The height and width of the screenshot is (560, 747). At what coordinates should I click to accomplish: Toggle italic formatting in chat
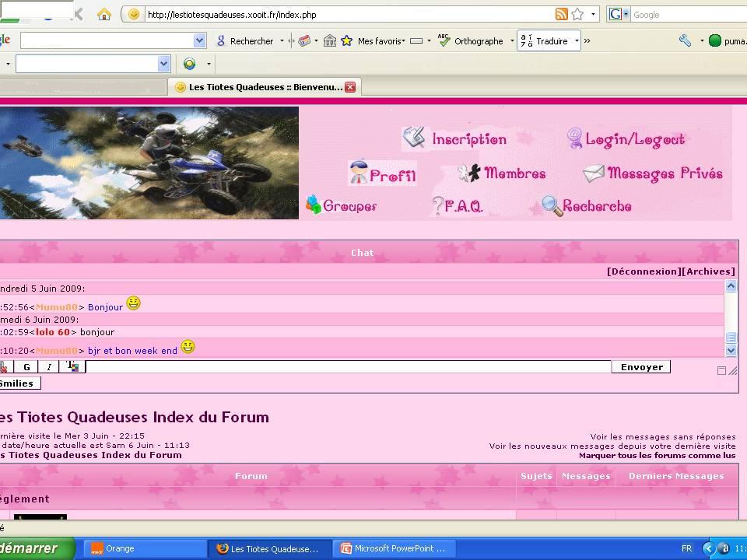pyautogui.click(x=49, y=367)
